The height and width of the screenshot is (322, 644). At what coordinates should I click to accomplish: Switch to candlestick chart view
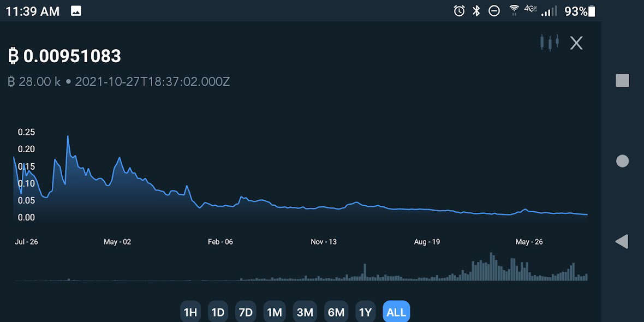[x=549, y=43]
